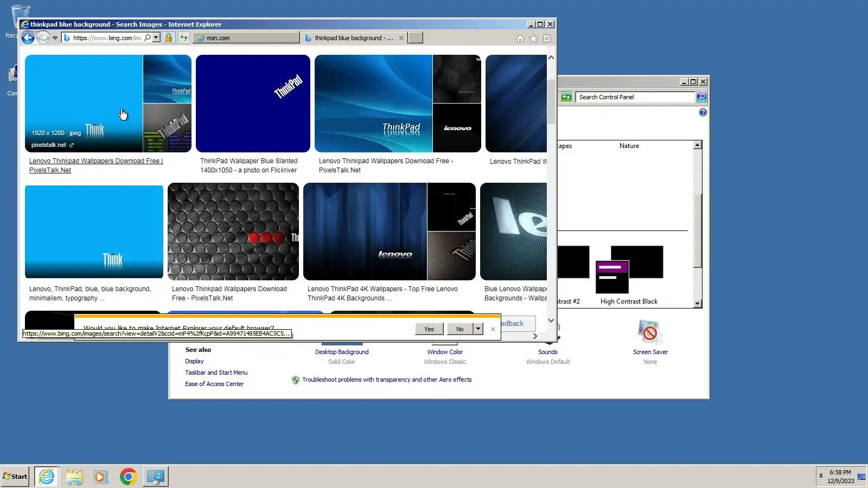Open Taskbar and Start Menu link

click(x=216, y=373)
